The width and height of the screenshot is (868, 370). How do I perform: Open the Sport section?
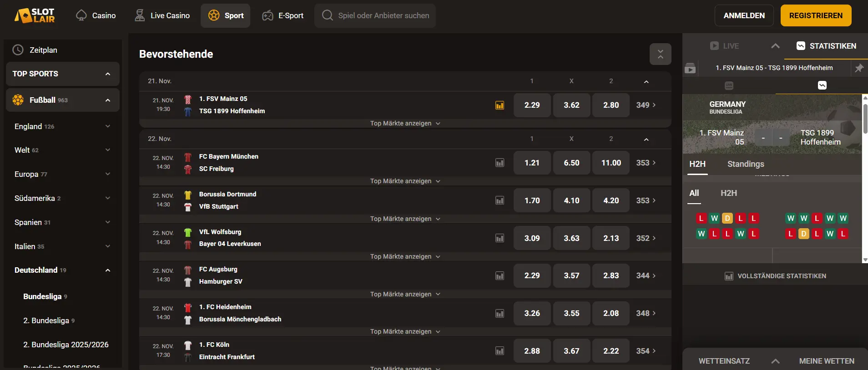point(226,15)
